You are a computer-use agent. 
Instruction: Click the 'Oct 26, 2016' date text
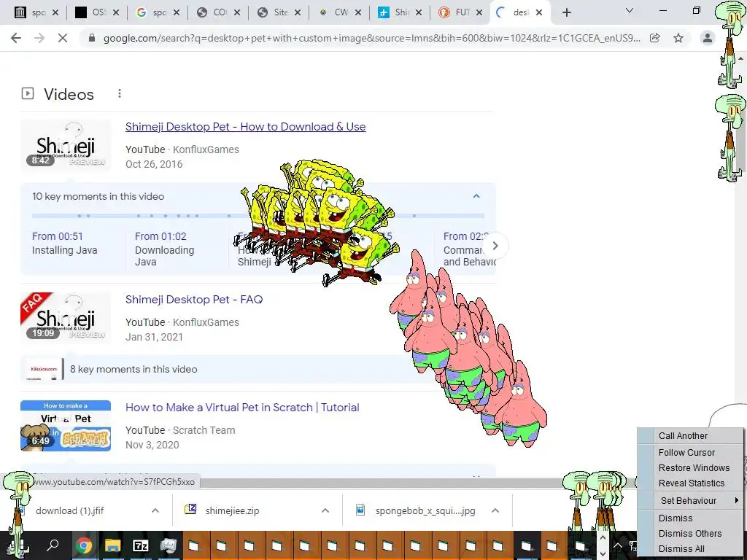(154, 164)
